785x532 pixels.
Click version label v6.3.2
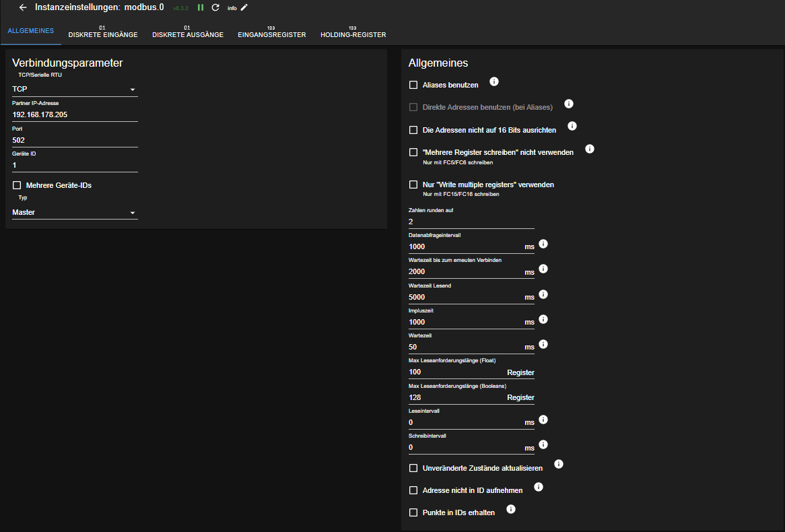click(180, 9)
